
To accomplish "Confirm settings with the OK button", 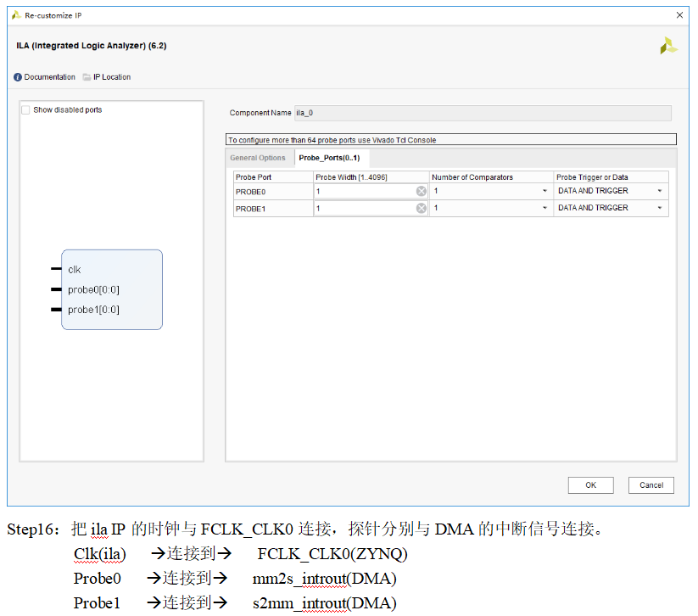I will click(x=591, y=485).
